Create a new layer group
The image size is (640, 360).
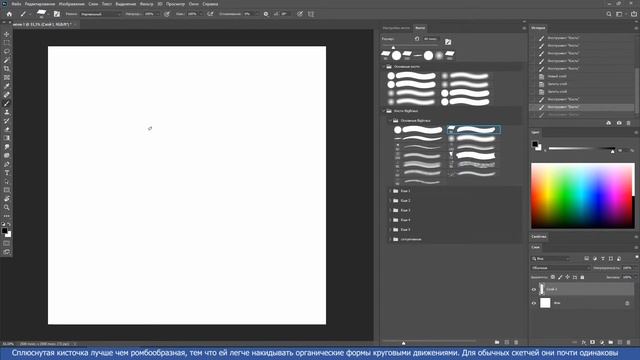click(x=611, y=342)
